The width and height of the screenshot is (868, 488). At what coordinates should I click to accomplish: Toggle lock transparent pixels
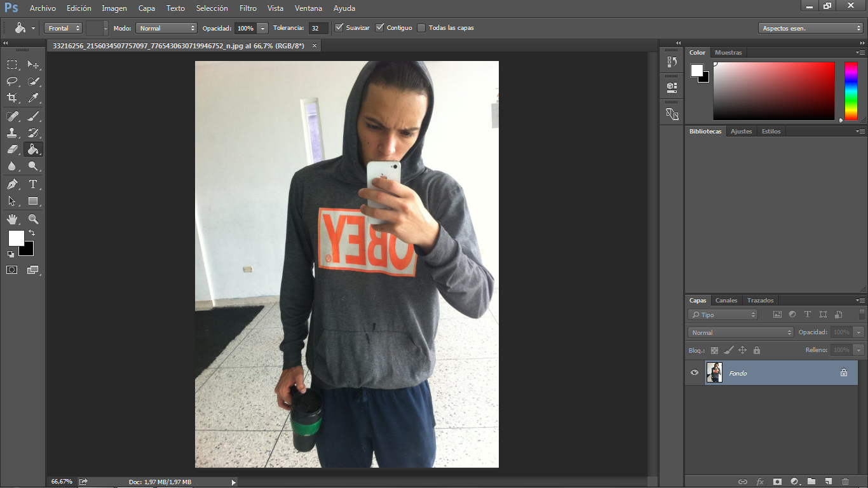click(714, 350)
